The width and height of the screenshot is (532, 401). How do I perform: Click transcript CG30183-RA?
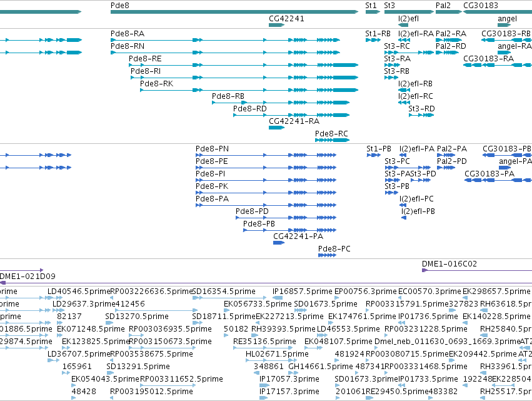[498, 65]
